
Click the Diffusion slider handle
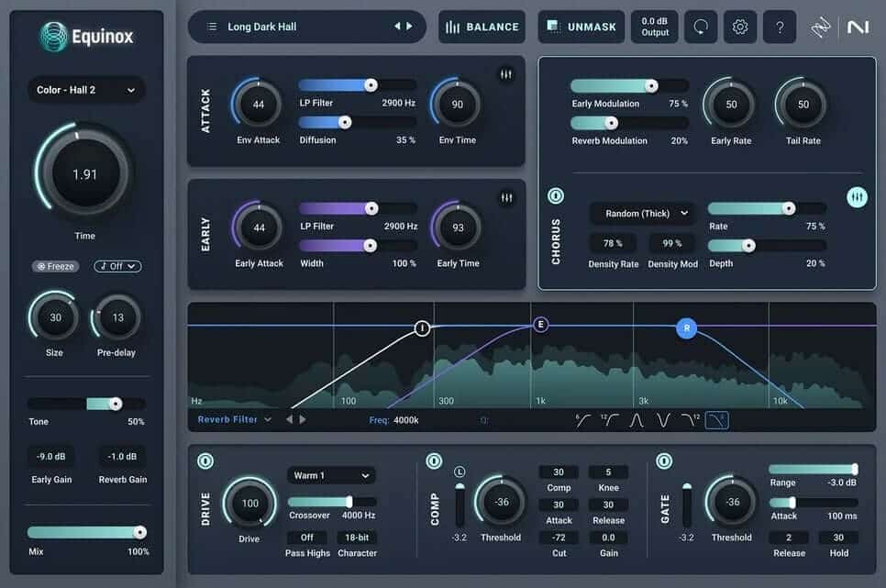(345, 122)
